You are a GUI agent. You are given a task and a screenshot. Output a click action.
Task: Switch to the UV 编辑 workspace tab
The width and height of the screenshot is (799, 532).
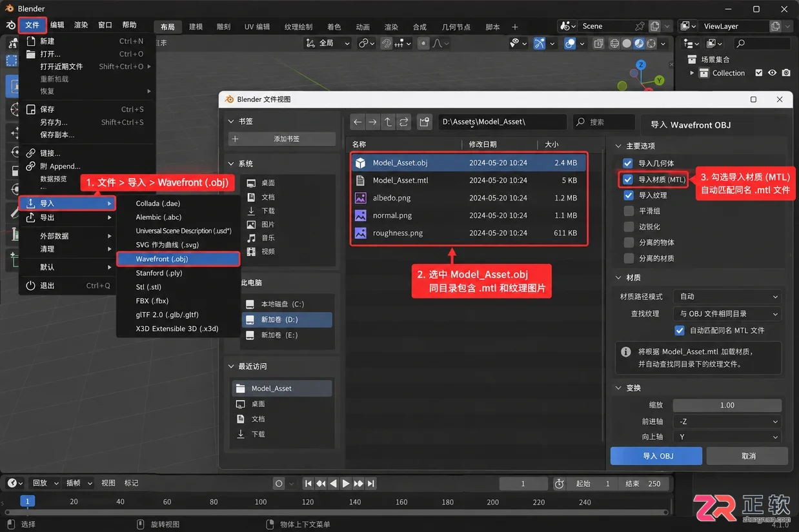tap(257, 26)
